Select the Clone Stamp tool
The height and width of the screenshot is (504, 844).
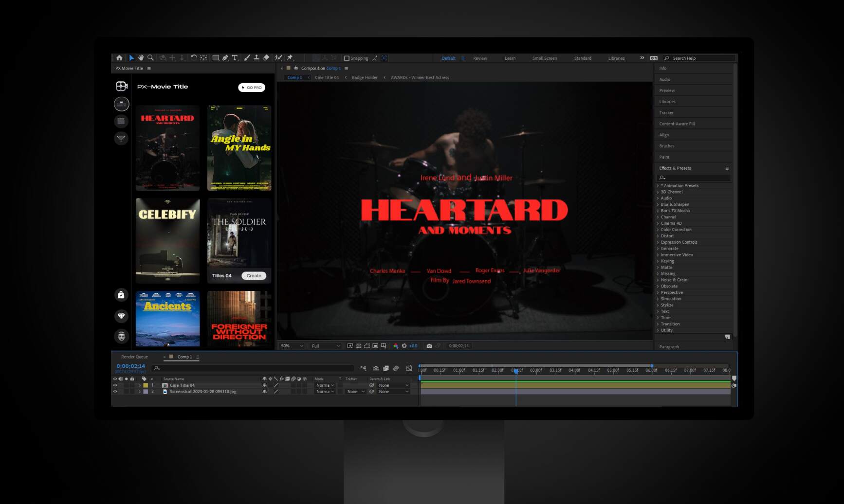(x=257, y=58)
